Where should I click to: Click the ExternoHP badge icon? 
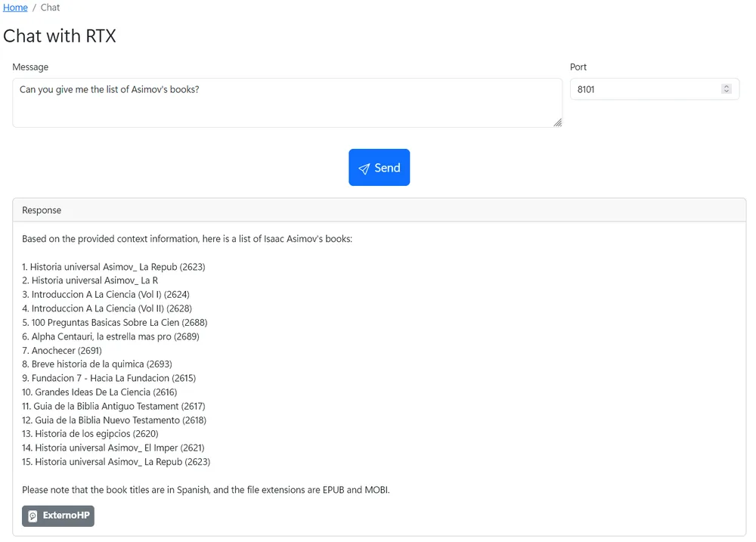(x=33, y=516)
